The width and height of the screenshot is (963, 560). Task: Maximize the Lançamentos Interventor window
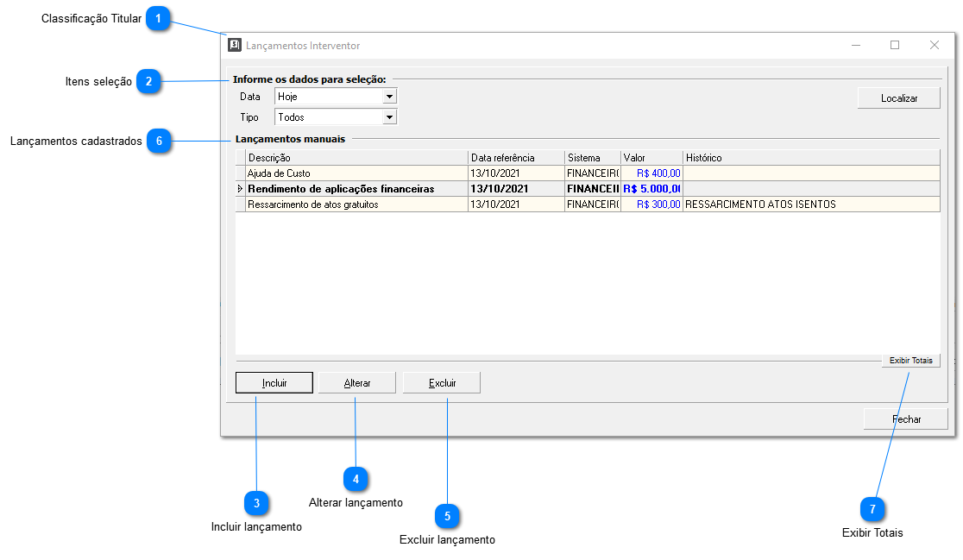pyautogui.click(x=895, y=45)
